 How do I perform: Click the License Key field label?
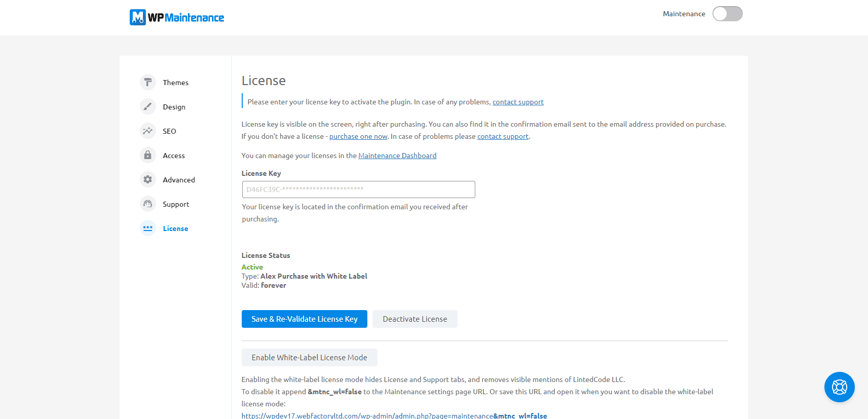coord(261,173)
